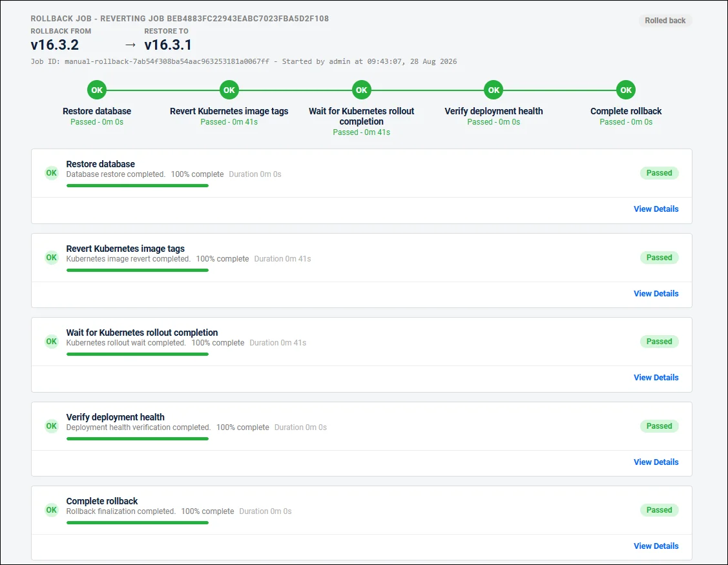Click the Restore database card title

pos(100,164)
